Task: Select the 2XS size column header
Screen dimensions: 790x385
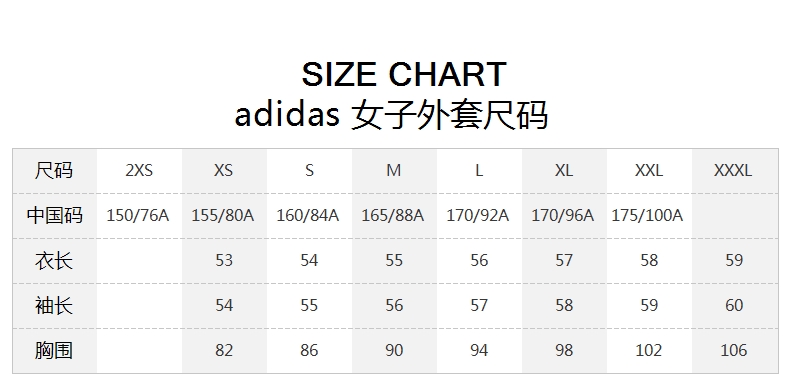Action: (x=139, y=171)
